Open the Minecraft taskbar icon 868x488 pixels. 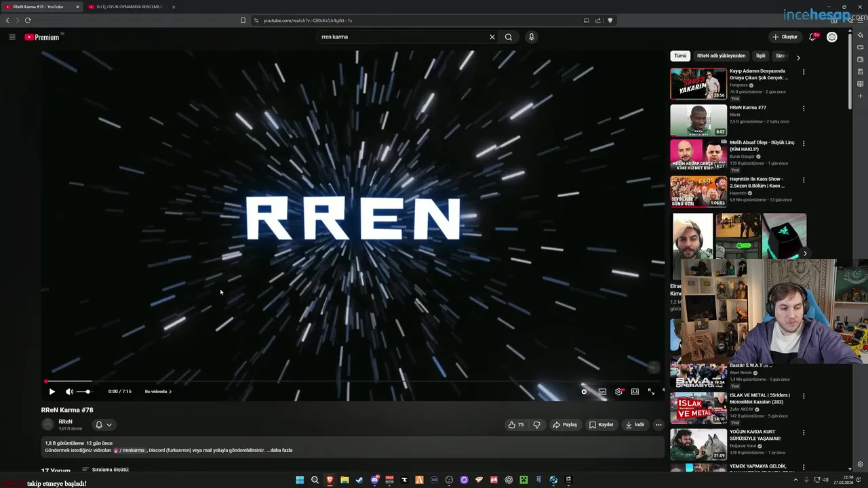[x=524, y=480]
